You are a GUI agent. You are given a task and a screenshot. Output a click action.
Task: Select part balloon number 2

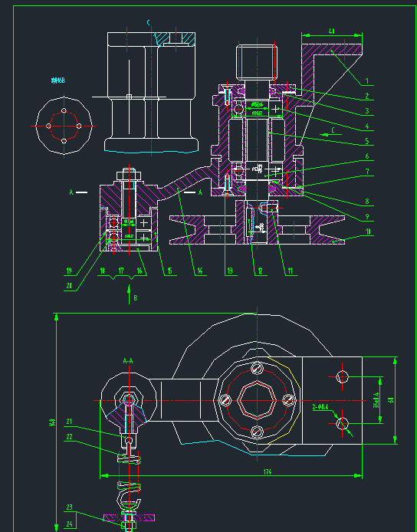tap(367, 97)
